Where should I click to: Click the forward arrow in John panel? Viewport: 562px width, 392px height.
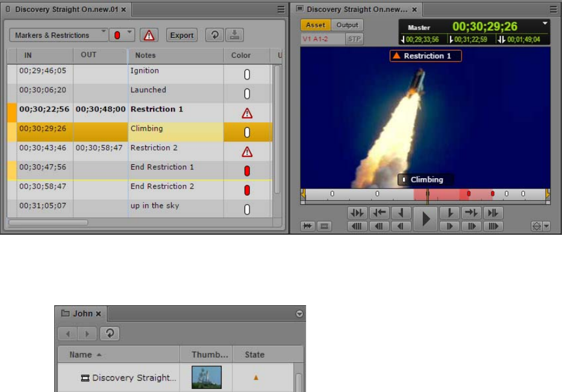click(x=87, y=334)
